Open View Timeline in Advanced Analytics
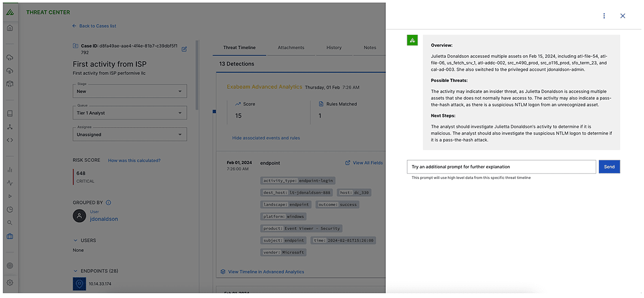644x298 pixels. coord(262,272)
